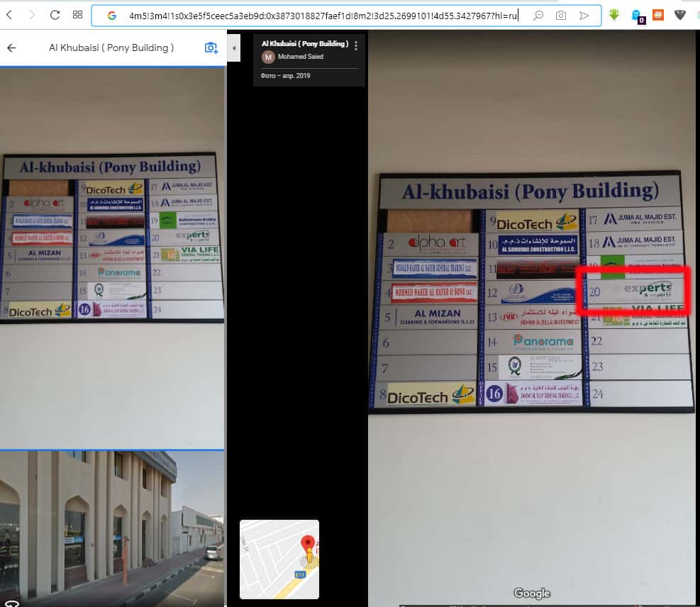Go back with the browser back arrow
The width and height of the screenshot is (700, 607).
[x=9, y=15]
